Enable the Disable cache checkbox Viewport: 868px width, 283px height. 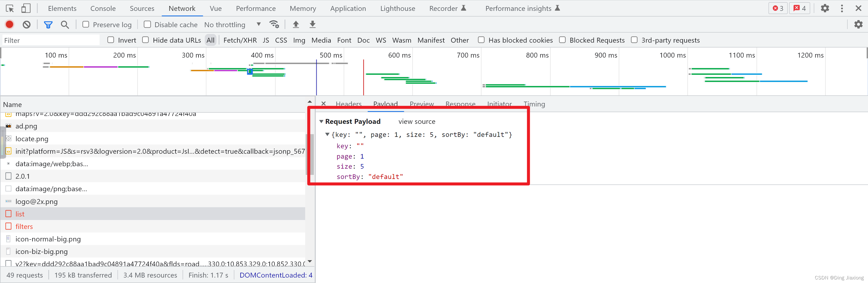pyautogui.click(x=147, y=24)
